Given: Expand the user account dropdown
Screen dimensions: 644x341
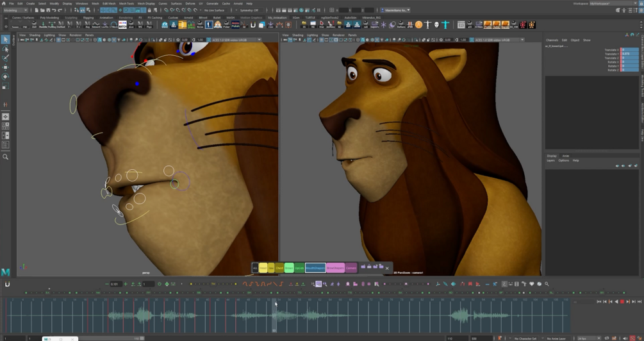Looking at the screenshot, I should [395, 10].
